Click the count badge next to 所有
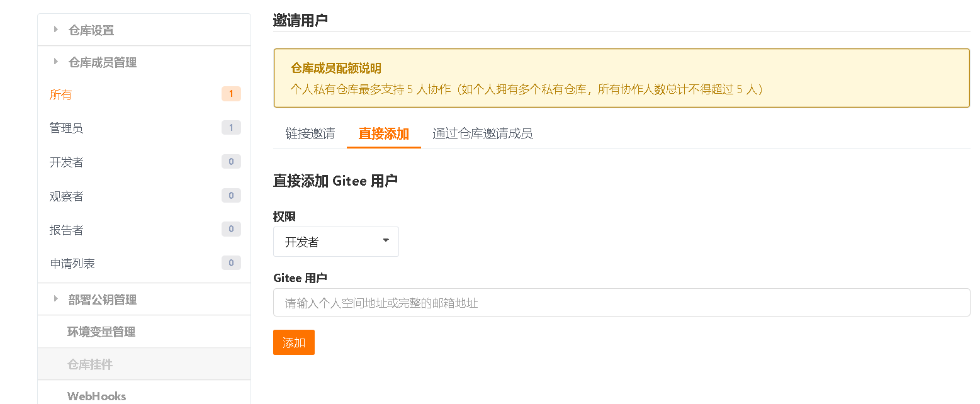 pos(231,94)
